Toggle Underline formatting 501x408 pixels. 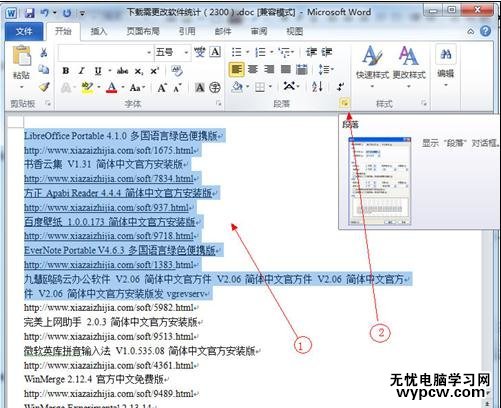(98, 71)
